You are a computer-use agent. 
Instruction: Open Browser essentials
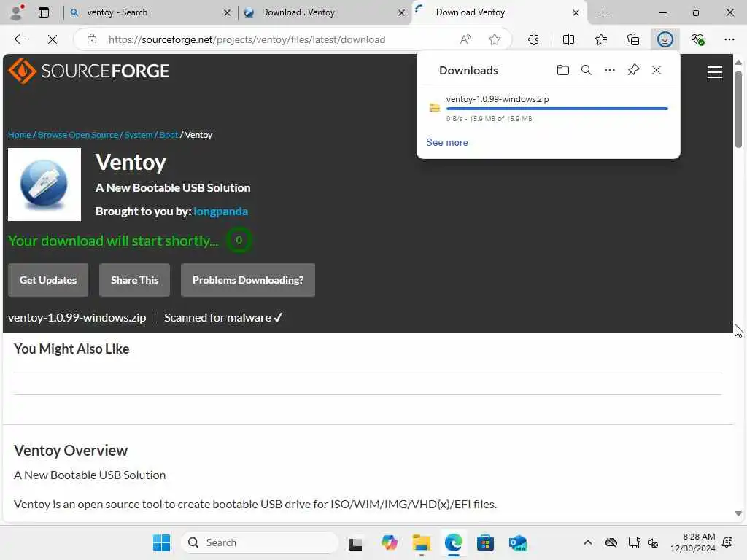[697, 39]
